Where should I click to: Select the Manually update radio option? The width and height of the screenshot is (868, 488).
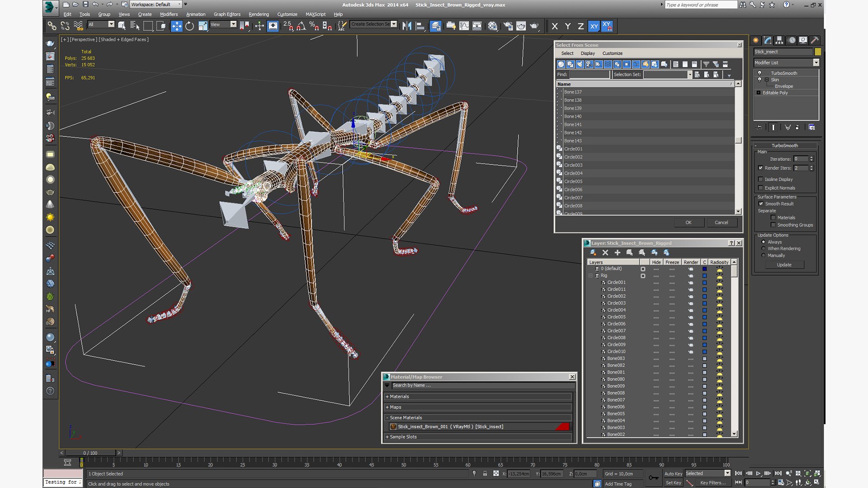point(764,256)
